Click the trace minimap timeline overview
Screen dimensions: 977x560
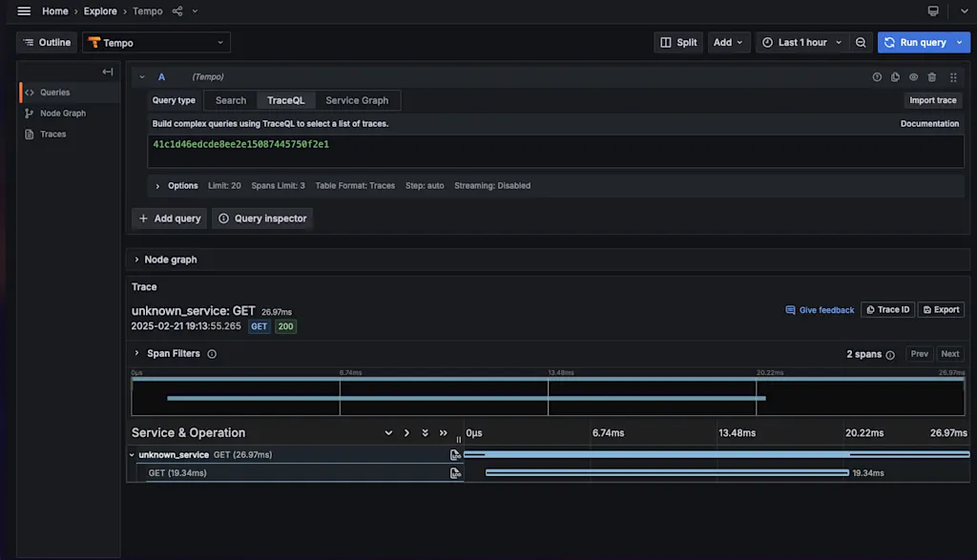point(548,396)
